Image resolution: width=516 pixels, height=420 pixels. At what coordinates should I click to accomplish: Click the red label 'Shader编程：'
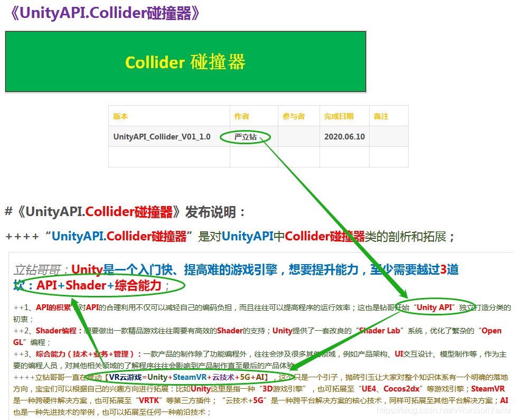[59, 331]
